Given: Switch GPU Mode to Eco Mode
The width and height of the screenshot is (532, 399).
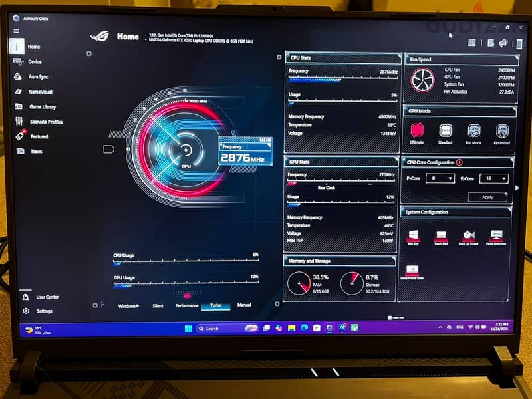Looking at the screenshot, I should (x=473, y=134).
